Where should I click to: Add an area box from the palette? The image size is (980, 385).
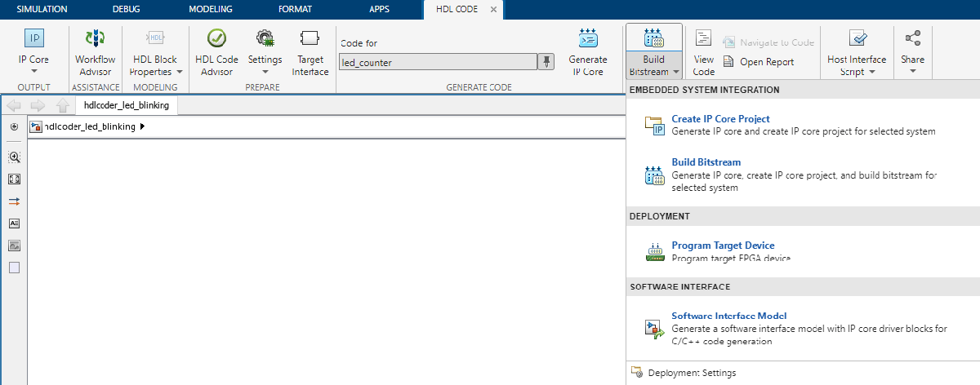[14, 267]
